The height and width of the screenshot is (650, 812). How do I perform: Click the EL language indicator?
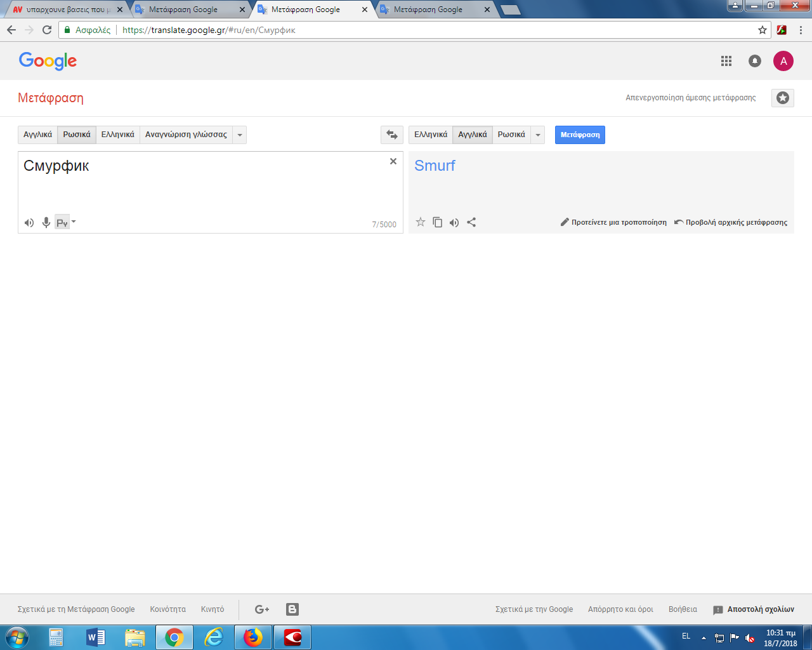[686, 636]
